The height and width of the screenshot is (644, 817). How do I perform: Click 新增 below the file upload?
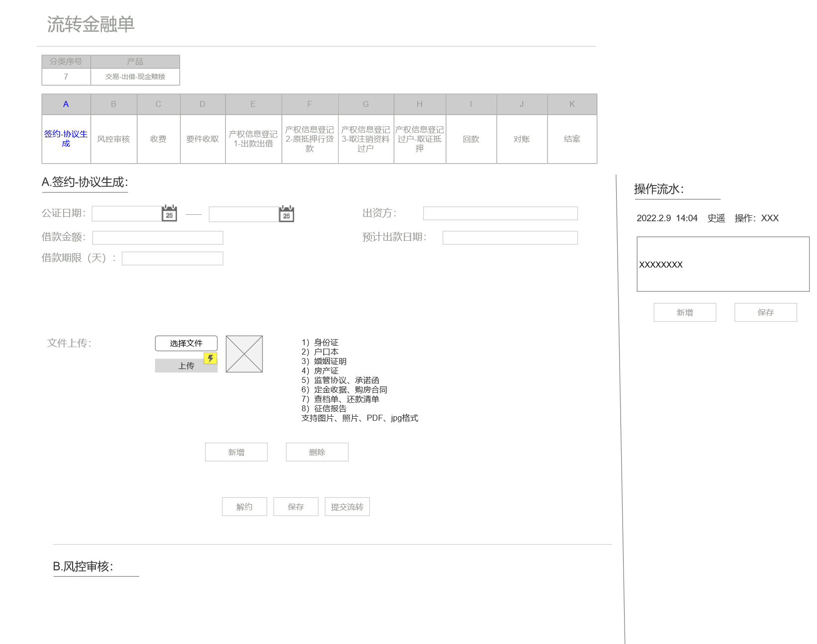[x=236, y=452]
